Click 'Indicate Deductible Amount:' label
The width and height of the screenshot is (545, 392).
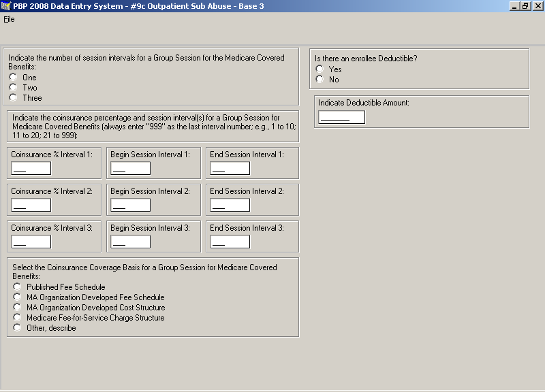tap(364, 103)
